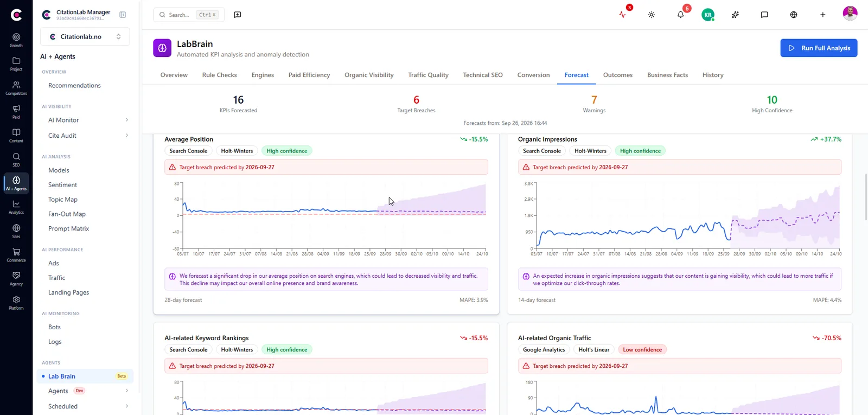Run Full Analysis
This screenshot has height=415, width=868.
pos(819,48)
